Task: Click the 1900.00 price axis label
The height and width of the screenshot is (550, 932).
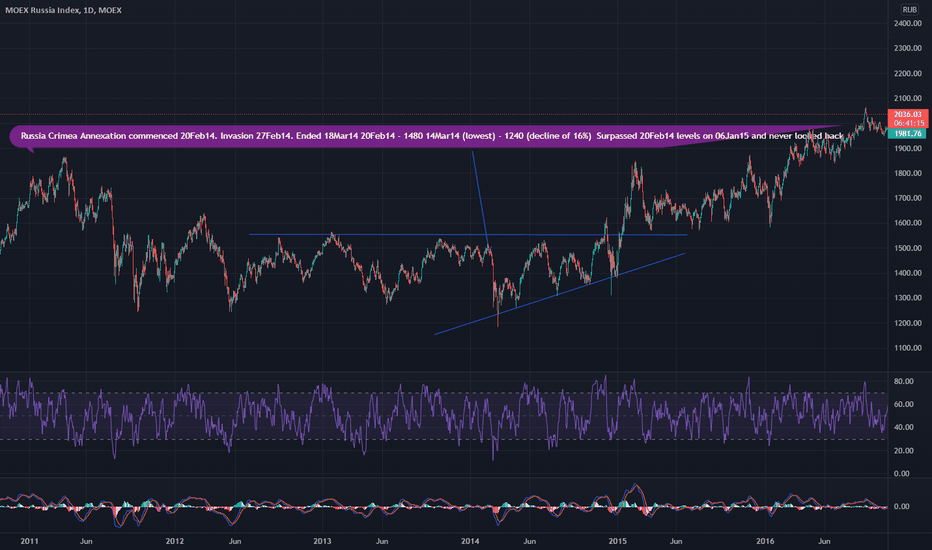Action: coord(907,149)
